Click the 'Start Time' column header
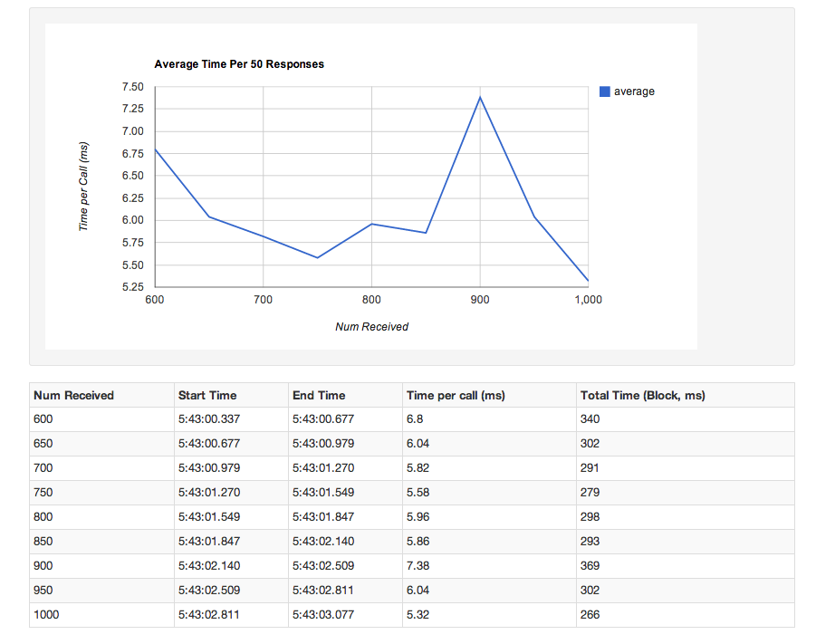This screenshot has width=816, height=644. (207, 395)
